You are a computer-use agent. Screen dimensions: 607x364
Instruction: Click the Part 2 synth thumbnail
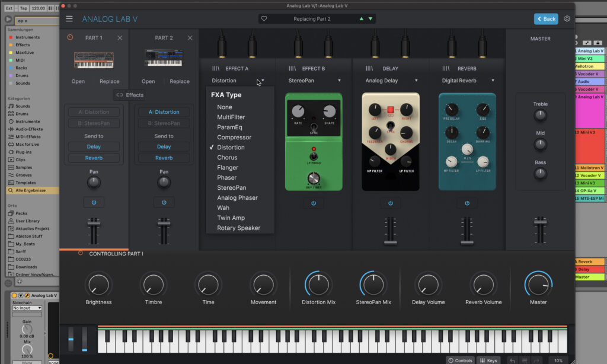point(164,58)
